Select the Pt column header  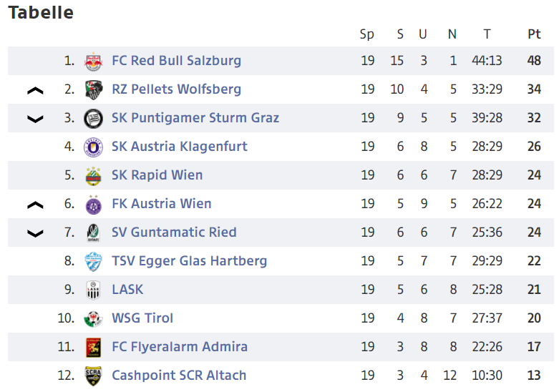point(534,34)
